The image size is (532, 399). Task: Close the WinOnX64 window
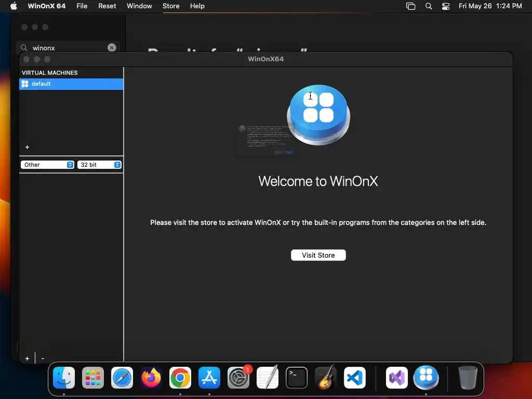pyautogui.click(x=26, y=59)
